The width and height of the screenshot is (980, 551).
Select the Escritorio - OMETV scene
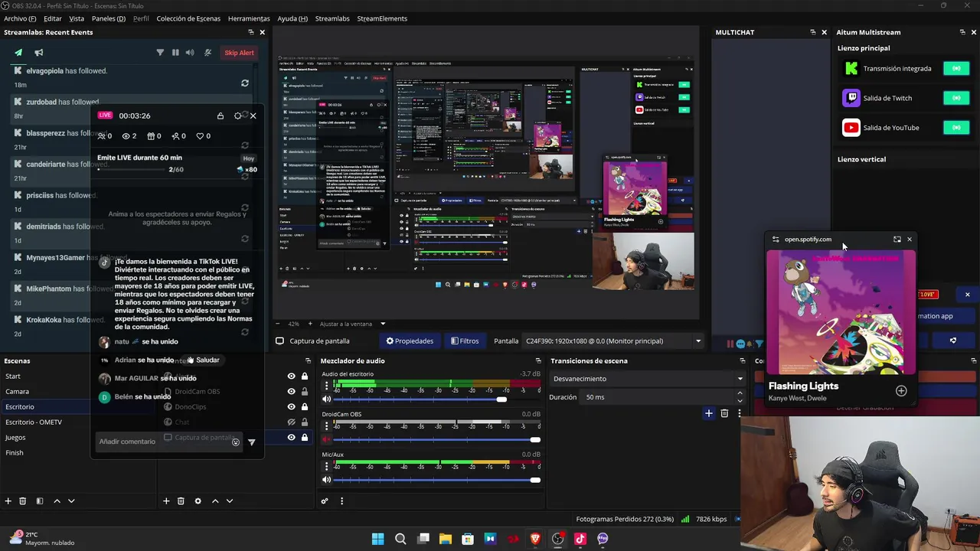(x=34, y=422)
